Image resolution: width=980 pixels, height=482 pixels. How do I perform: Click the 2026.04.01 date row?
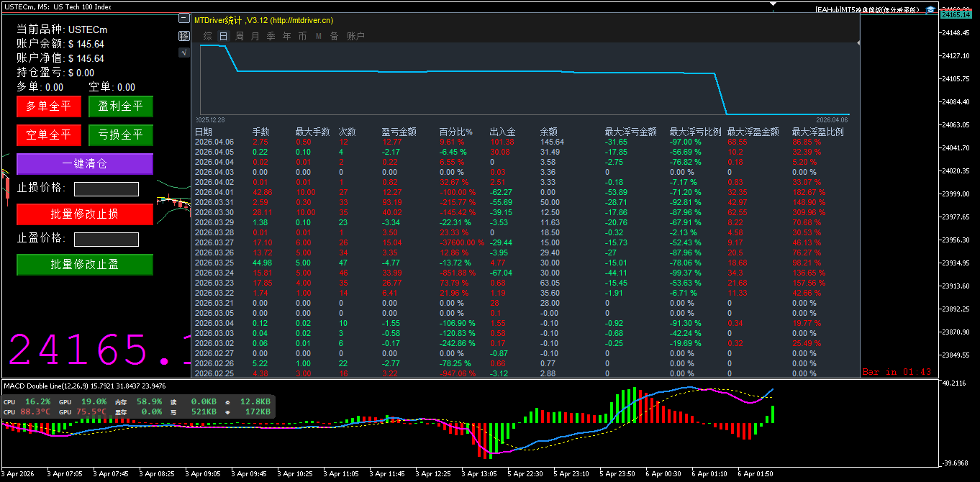(214, 193)
